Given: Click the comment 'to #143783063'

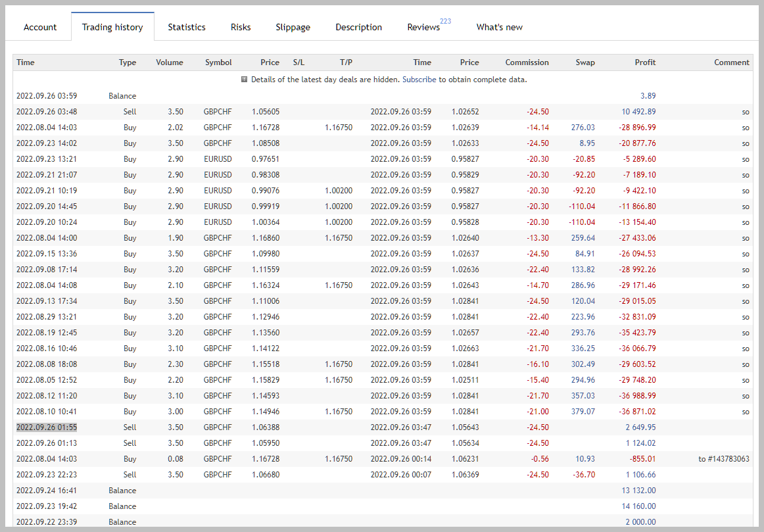Looking at the screenshot, I should [723, 459].
